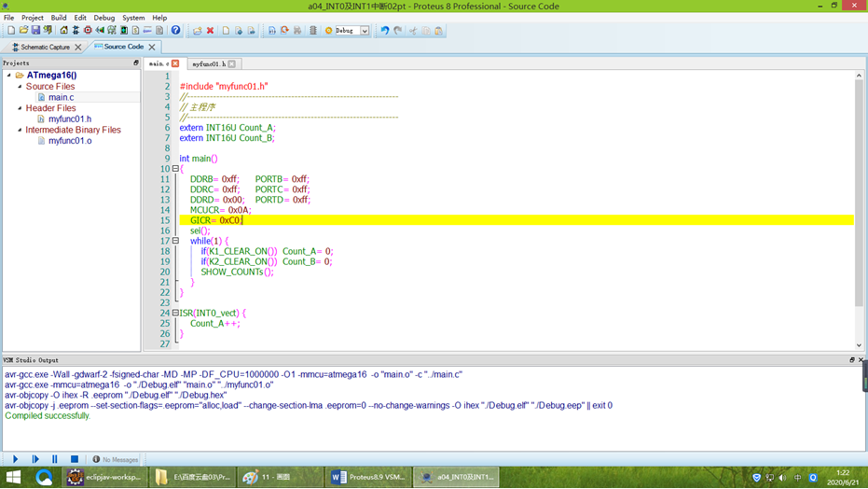This screenshot has height=489, width=868.
Task: Float the VSM Studio Output panel
Action: pos(852,360)
